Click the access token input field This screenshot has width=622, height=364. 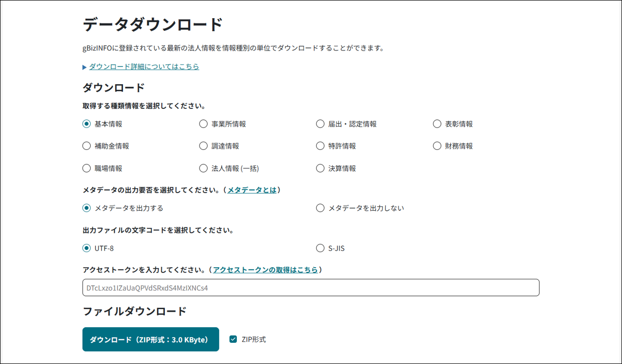310,287
